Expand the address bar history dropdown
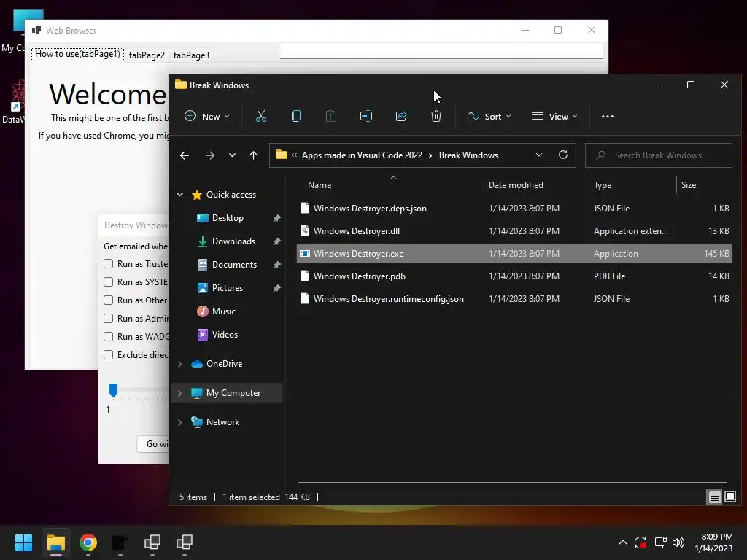The image size is (747, 560). point(539,155)
